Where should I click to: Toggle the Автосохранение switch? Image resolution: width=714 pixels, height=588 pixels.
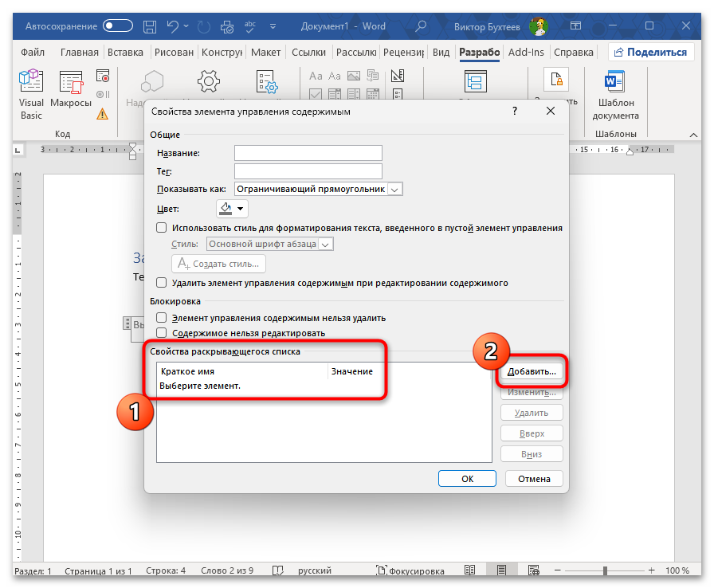118,26
